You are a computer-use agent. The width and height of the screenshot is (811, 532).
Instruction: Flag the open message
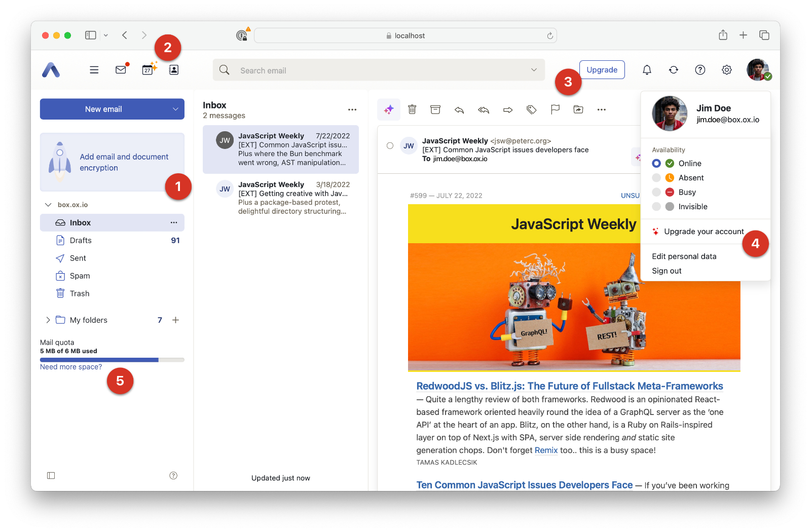pyautogui.click(x=555, y=109)
